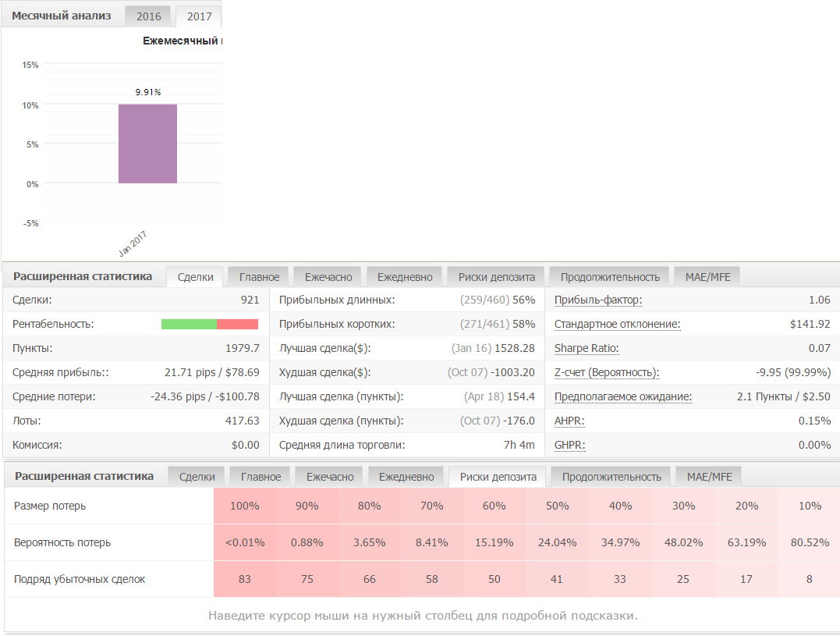Image resolution: width=840 pixels, height=636 pixels.
Task: Click the 83 consecutive losing trades cell
Action: pos(245,579)
